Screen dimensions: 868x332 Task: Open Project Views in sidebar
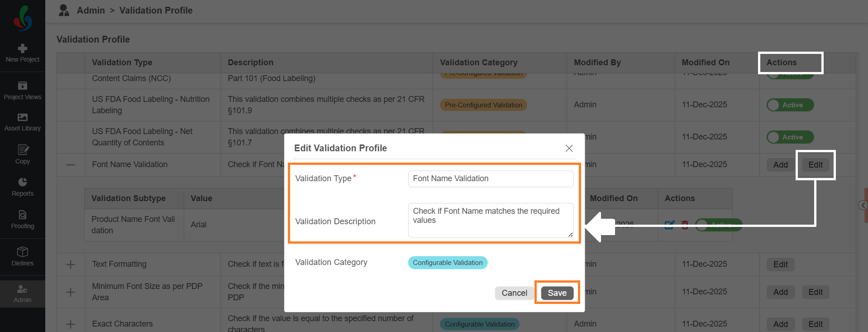(23, 91)
